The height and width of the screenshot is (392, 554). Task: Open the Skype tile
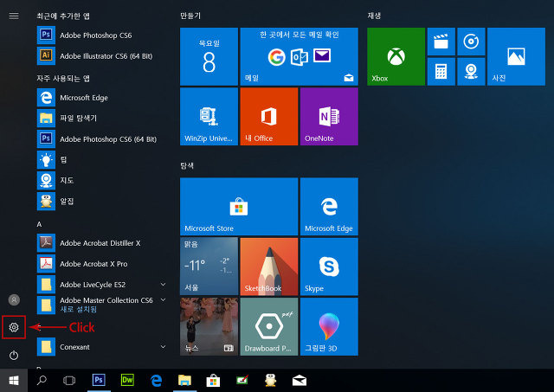[x=329, y=267]
